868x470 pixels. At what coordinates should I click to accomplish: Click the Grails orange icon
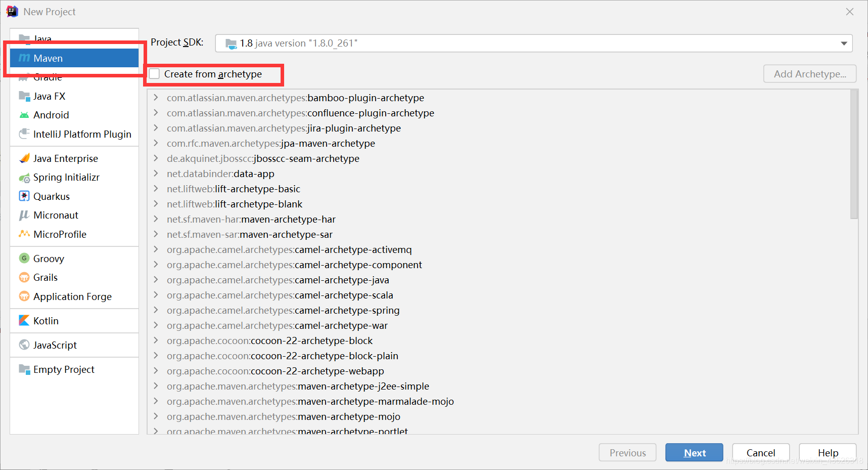coord(24,277)
